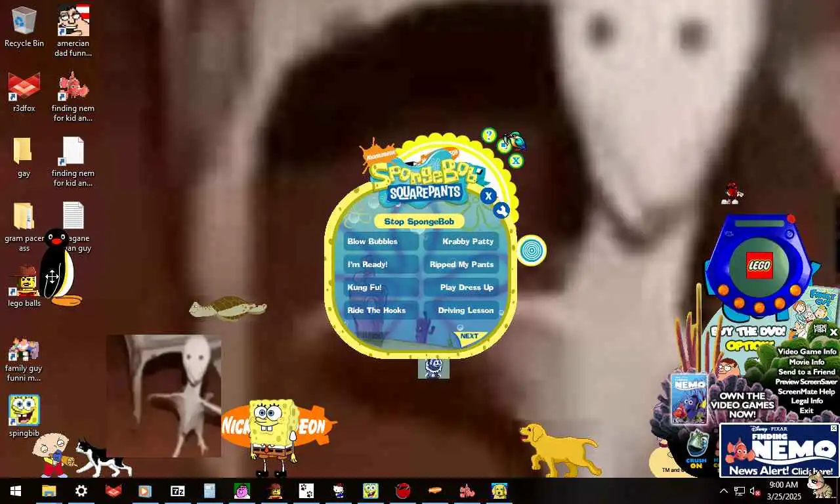Screen dimensions: 840x504
Task: Select the lego balls desktop shortcut
Action: click(x=24, y=287)
